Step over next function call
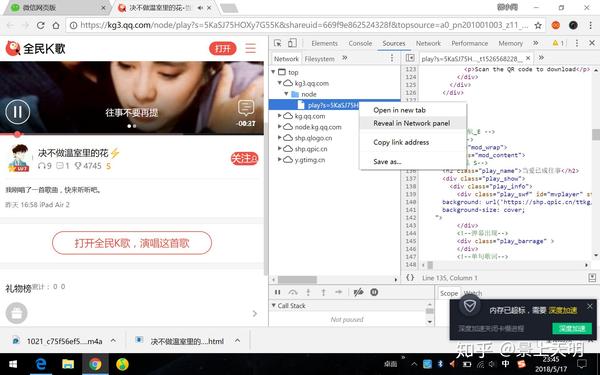The height and width of the screenshot is (375, 600). click(293, 292)
